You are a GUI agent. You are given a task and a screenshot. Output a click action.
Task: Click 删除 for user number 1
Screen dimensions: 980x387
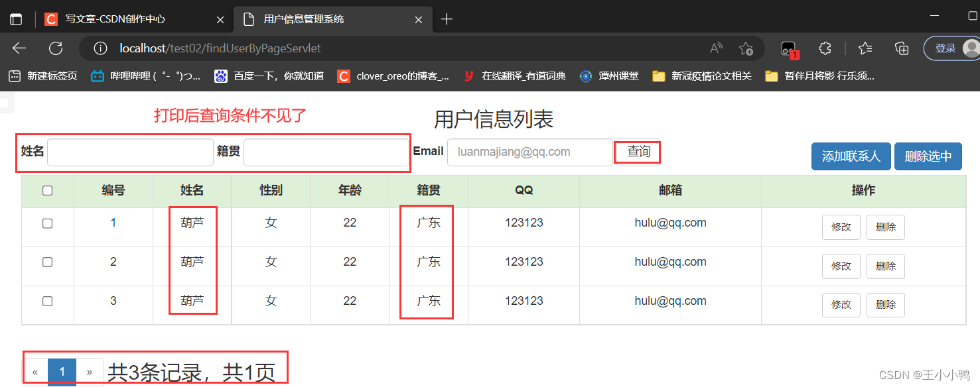(x=886, y=227)
